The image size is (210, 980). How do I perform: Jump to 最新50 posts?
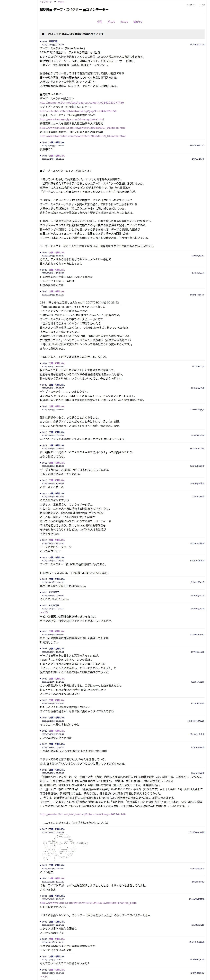pos(138,22)
